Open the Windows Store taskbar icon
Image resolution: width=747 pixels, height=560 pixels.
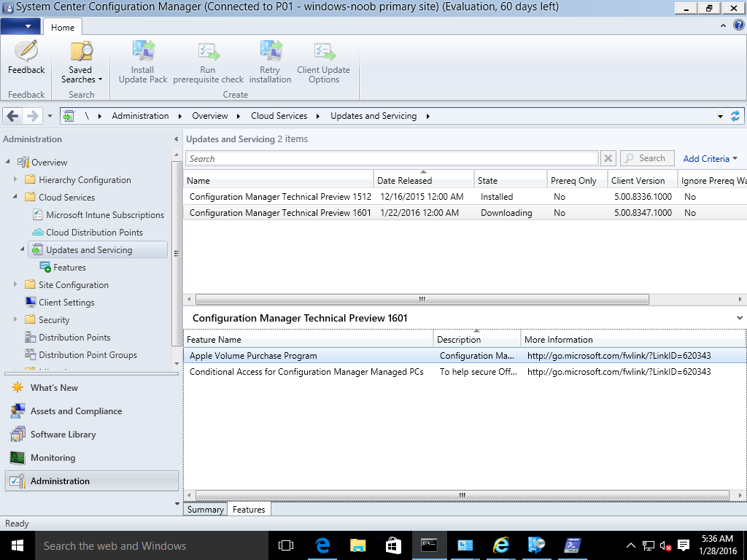click(x=393, y=545)
